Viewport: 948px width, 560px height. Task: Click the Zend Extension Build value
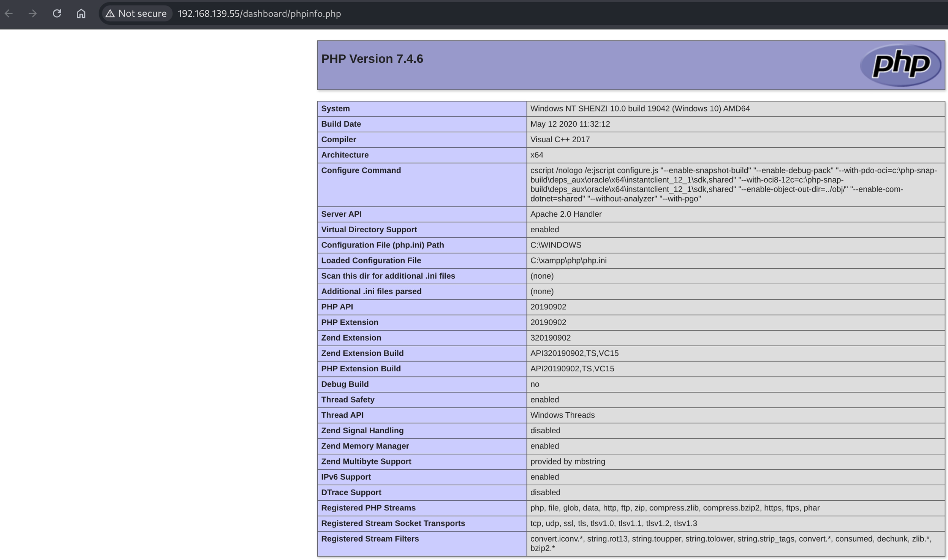574,353
